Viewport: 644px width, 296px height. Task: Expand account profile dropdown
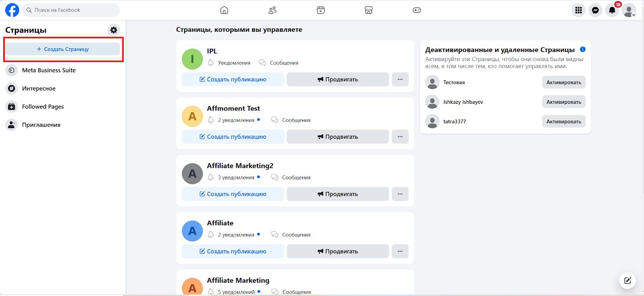pyautogui.click(x=629, y=10)
